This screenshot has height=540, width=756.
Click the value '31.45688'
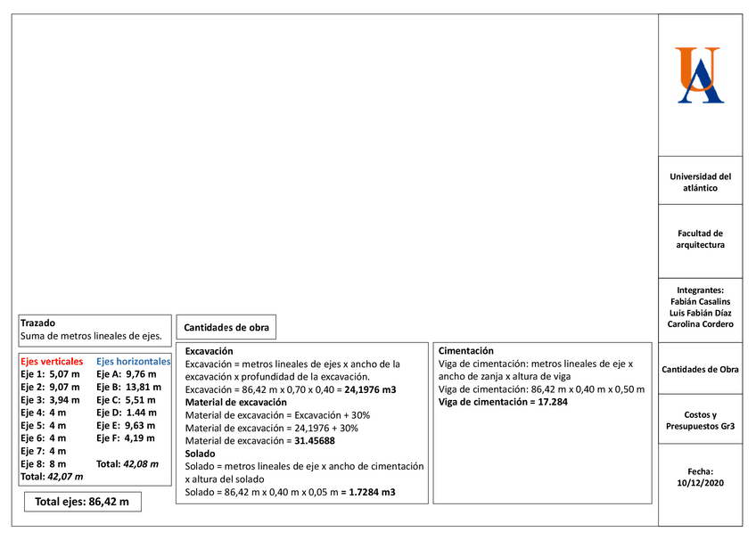315,441
